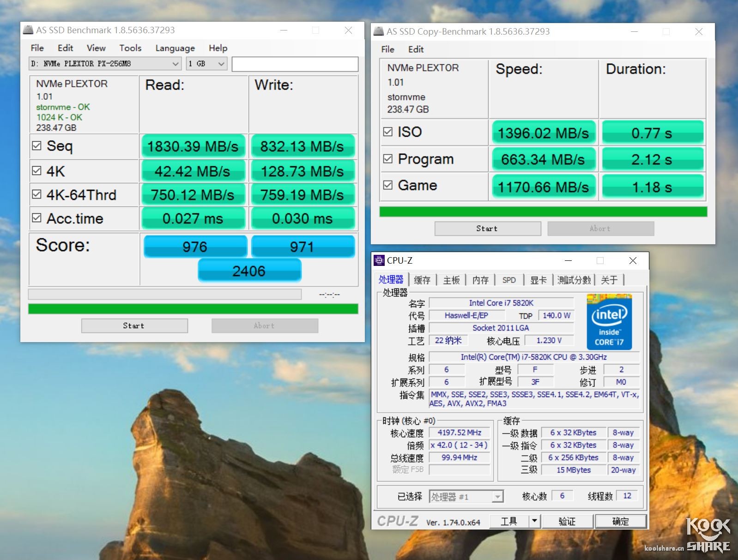
Task: Click the CPU-Z title bar chip icon
Action: 379,260
